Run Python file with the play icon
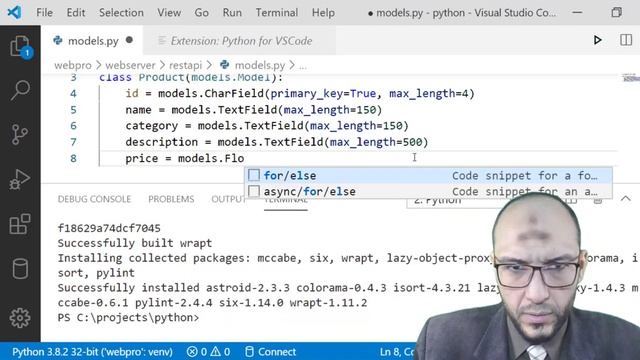640x360 pixels. (598, 40)
